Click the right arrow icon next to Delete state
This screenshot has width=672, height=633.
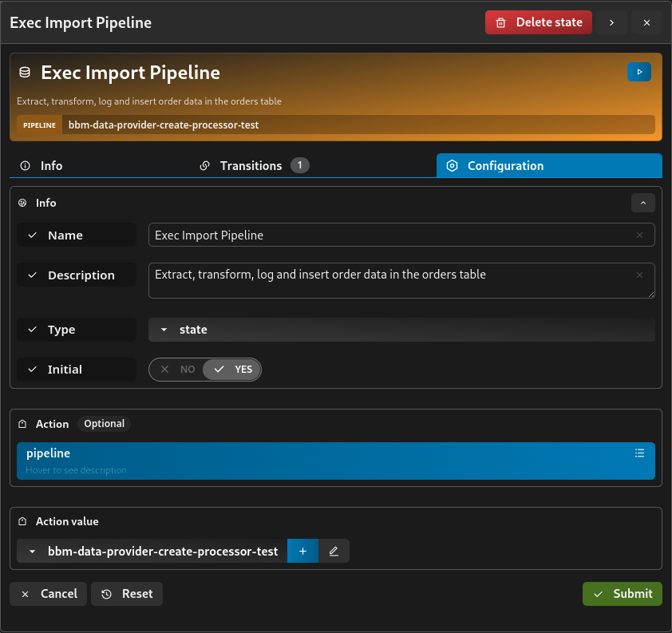(x=611, y=22)
